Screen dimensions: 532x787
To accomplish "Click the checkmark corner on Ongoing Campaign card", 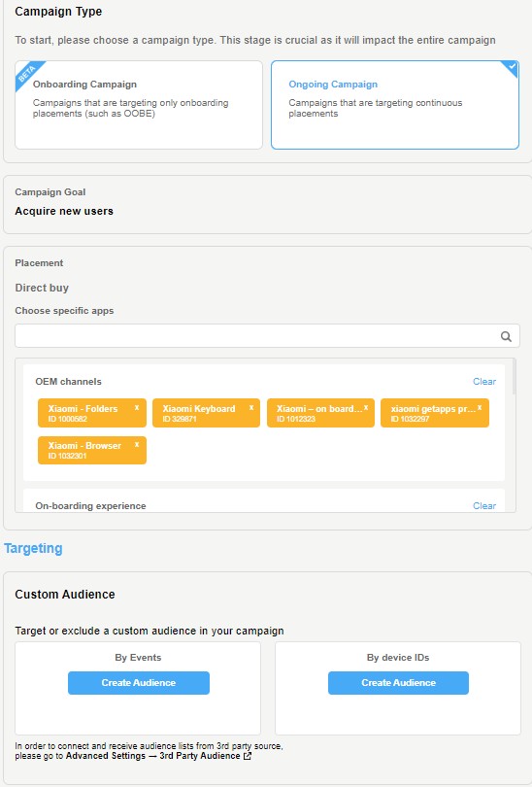I will tap(512, 67).
